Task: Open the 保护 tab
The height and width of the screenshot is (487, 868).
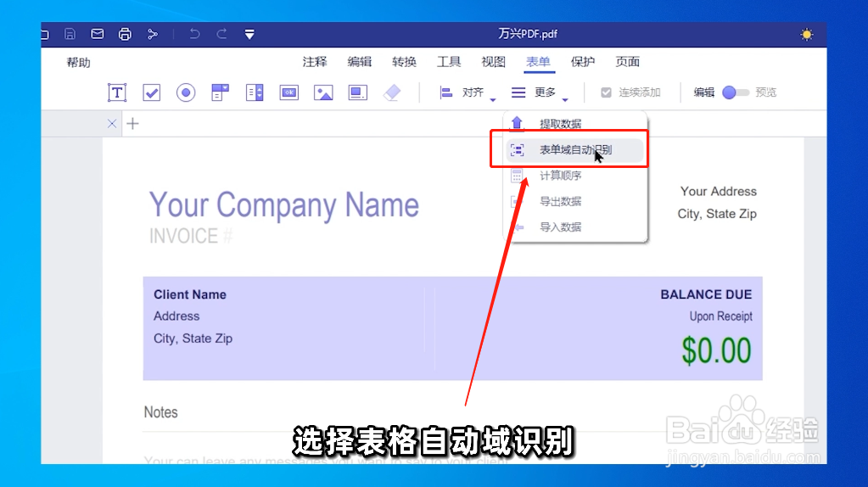Action: (x=583, y=62)
